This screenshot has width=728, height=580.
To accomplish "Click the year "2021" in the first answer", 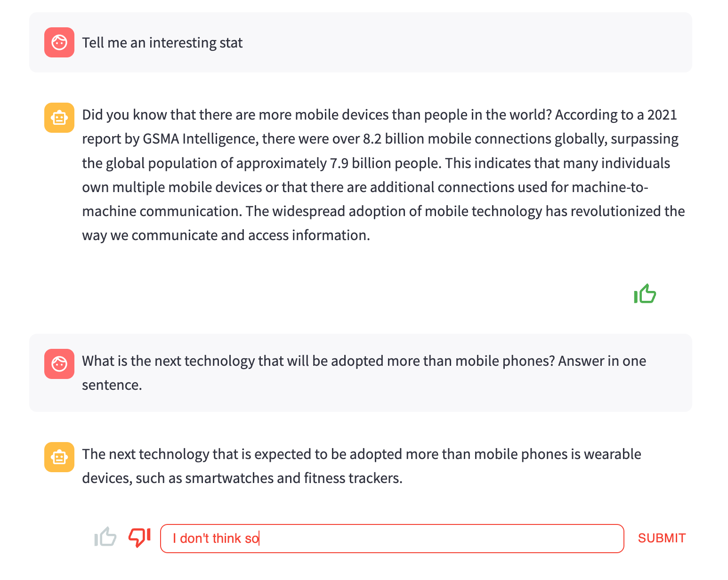I will pyautogui.click(x=662, y=115).
